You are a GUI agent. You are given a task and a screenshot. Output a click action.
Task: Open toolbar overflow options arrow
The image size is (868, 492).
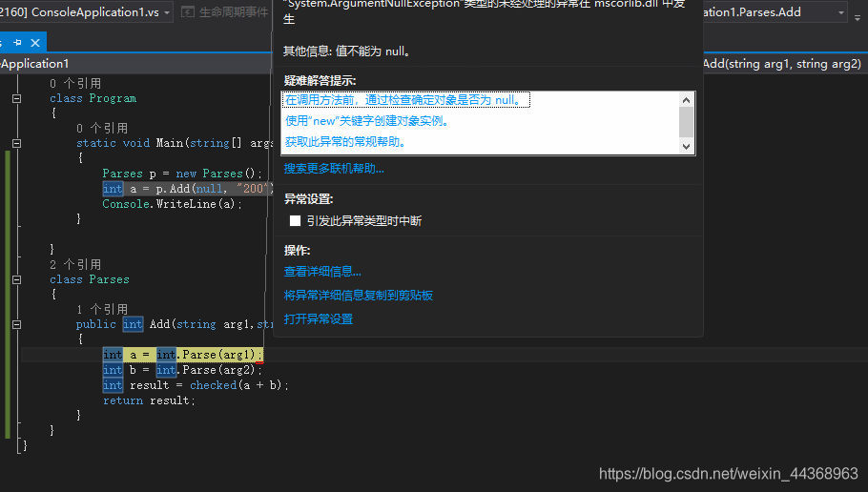point(858,18)
